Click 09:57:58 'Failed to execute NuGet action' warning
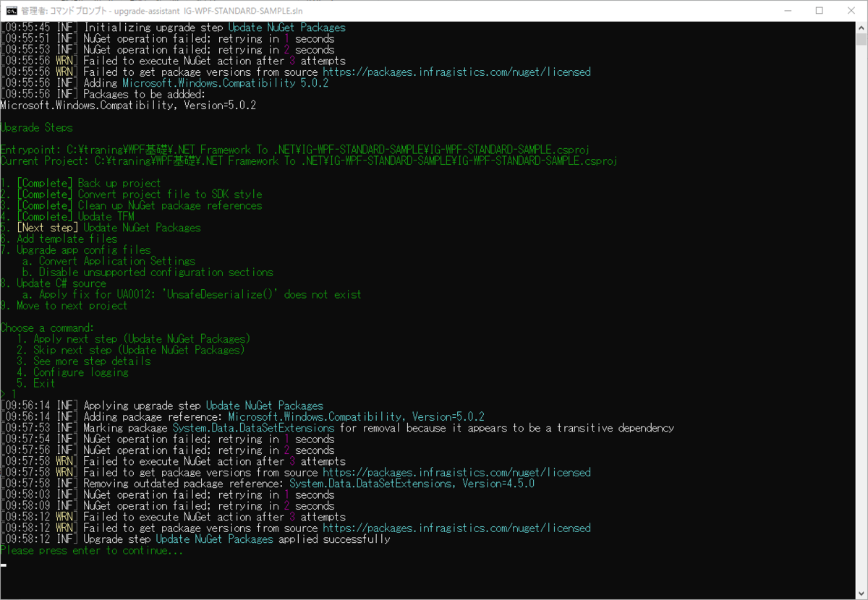868x600 pixels. coord(173,461)
